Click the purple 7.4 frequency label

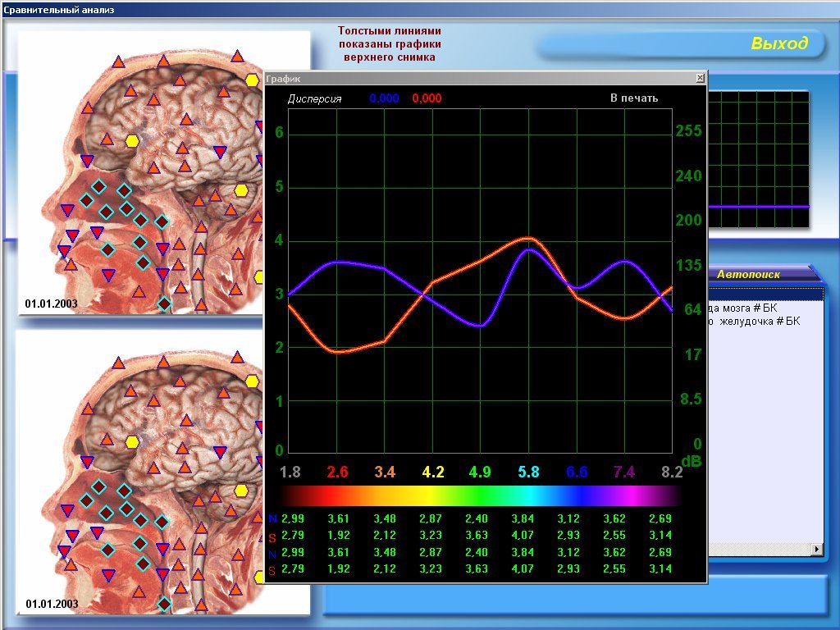pos(624,472)
